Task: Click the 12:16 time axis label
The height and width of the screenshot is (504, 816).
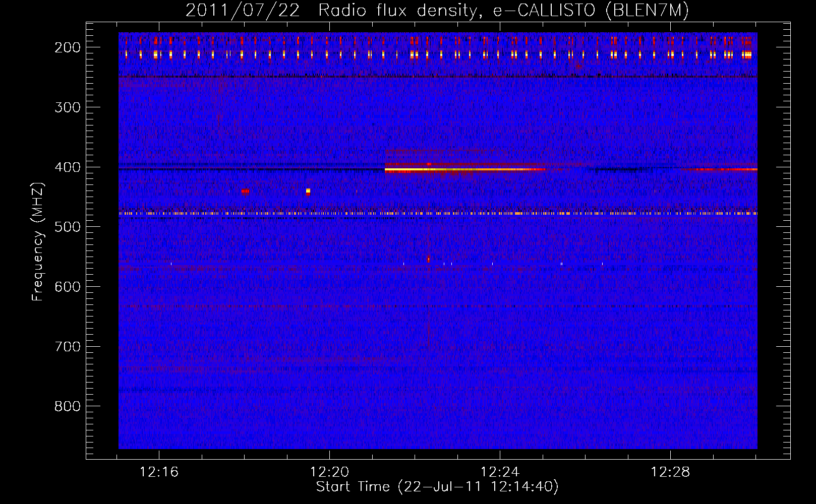Action: pyautogui.click(x=159, y=472)
